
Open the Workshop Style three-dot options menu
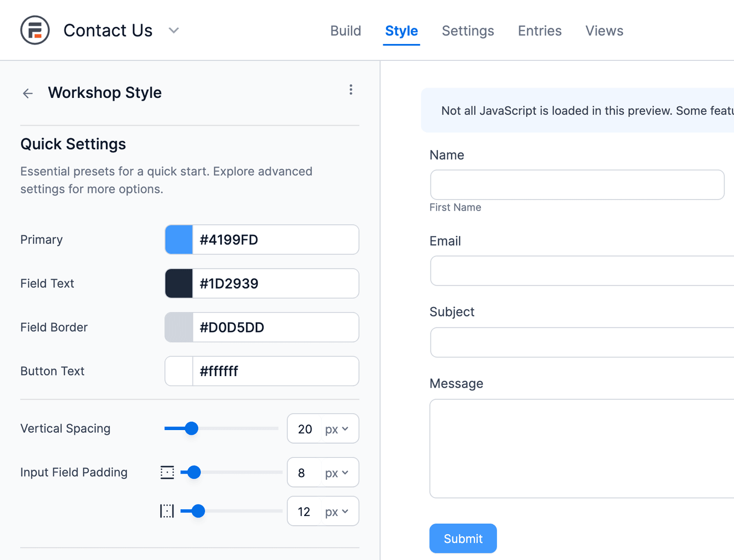pos(351,90)
